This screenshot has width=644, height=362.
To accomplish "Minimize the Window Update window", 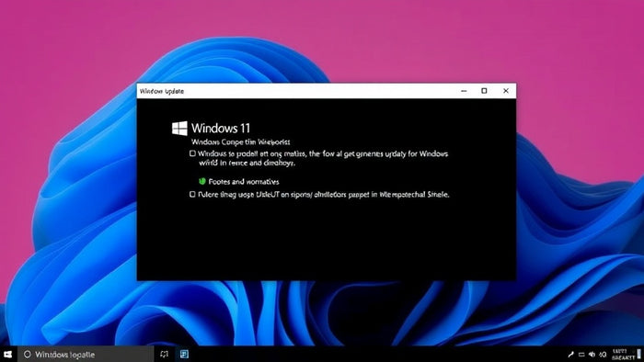I will (x=464, y=91).
